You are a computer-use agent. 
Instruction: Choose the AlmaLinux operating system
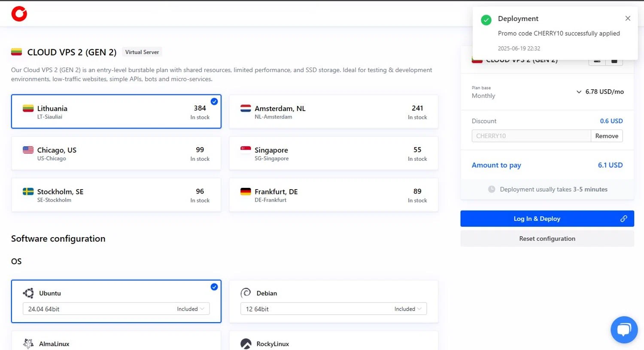pyautogui.click(x=116, y=341)
